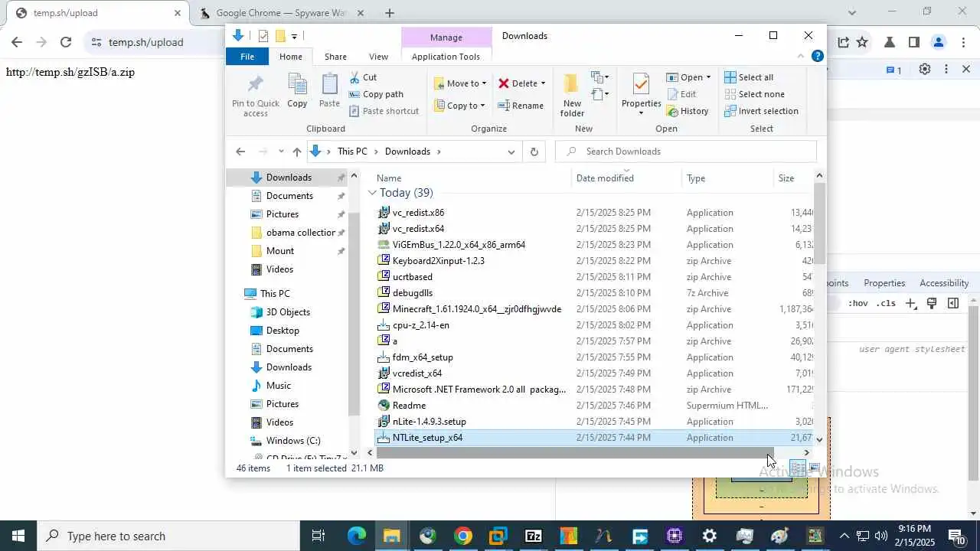This screenshot has width=980, height=551.
Task: Open file History from ribbon
Action: [688, 111]
